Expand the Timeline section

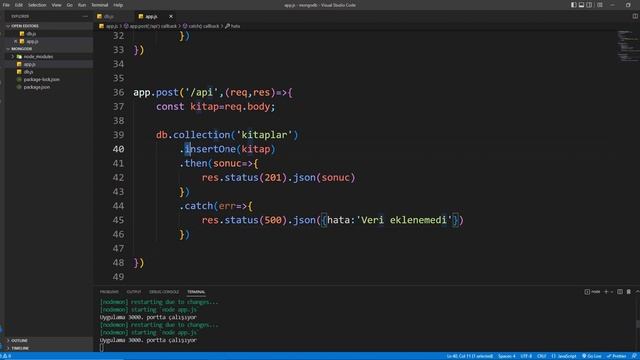[x=20, y=348]
